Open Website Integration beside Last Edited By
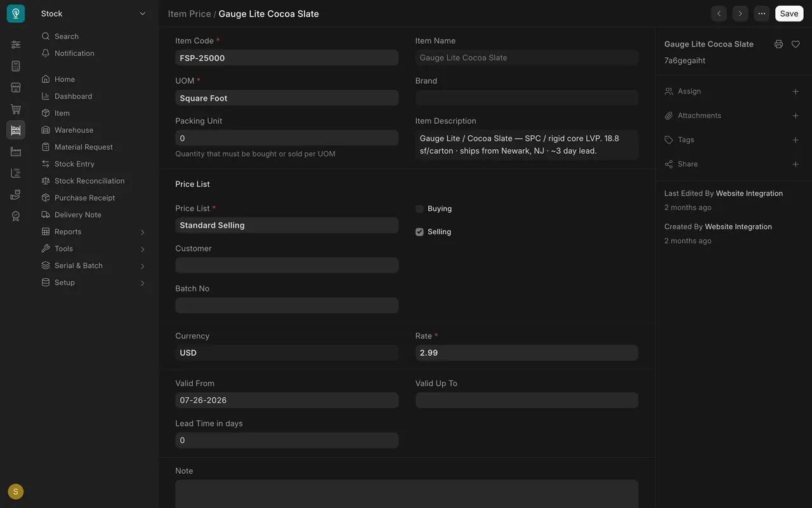812x508 pixels. 749,193
